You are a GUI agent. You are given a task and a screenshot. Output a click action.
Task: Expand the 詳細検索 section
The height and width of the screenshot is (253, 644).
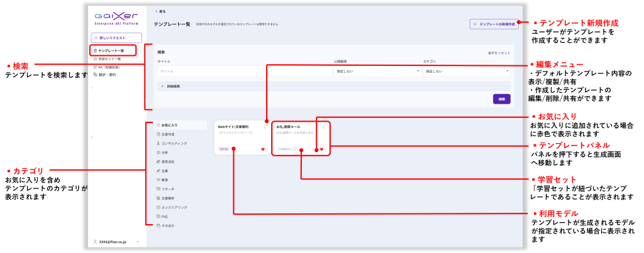171,86
